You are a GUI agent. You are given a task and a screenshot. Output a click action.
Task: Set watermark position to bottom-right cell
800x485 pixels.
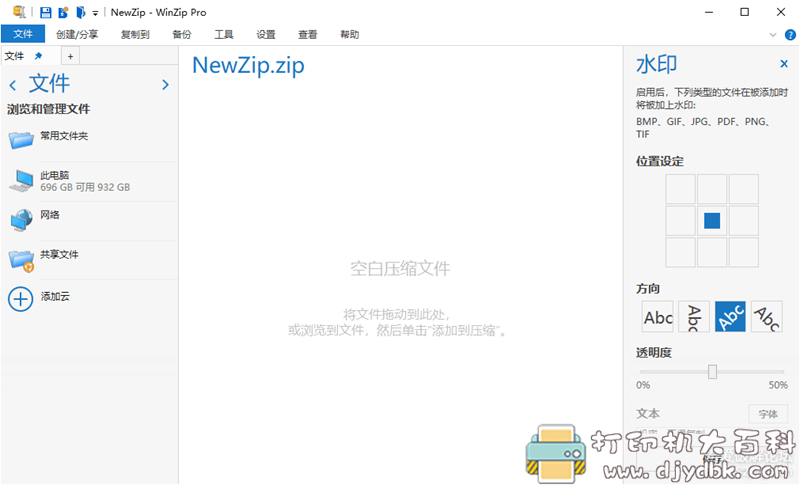pos(744,252)
